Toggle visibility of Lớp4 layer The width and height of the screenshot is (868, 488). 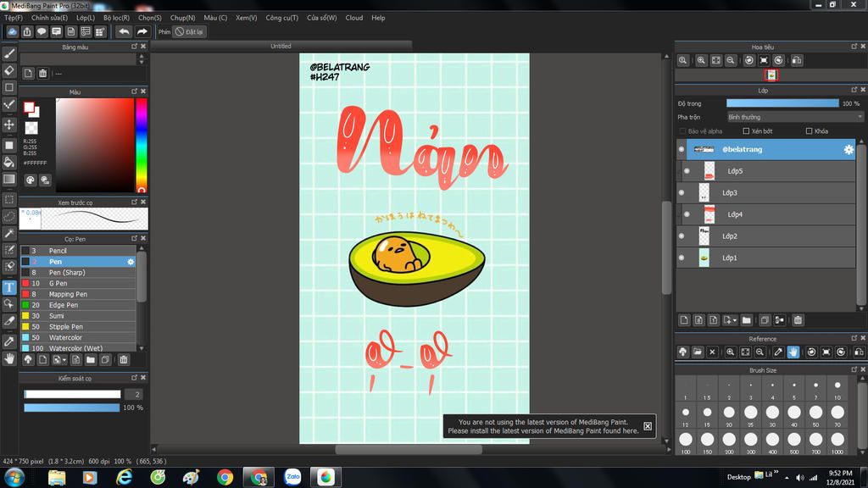pos(687,214)
